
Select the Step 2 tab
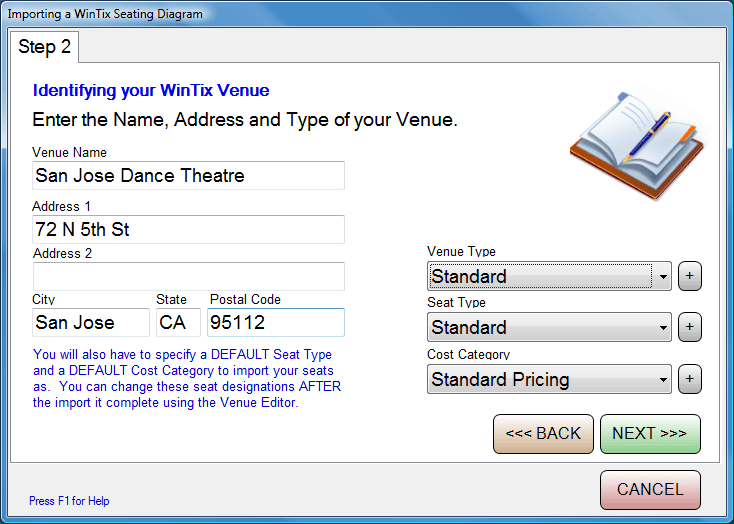click(x=44, y=47)
